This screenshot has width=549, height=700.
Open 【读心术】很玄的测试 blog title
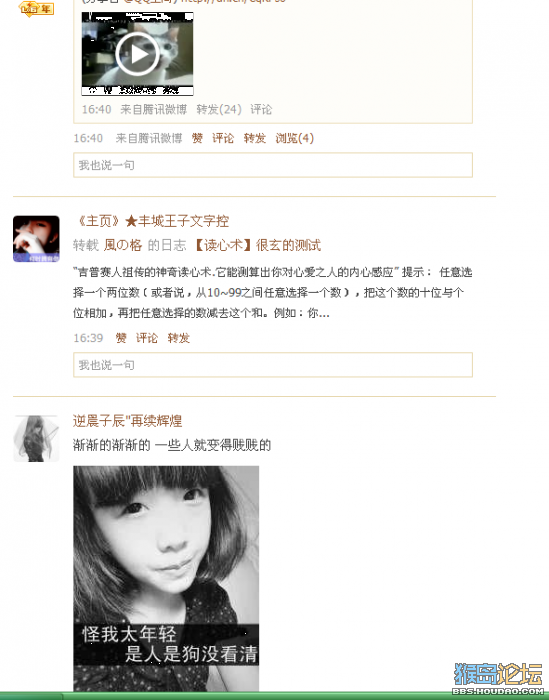(258, 245)
